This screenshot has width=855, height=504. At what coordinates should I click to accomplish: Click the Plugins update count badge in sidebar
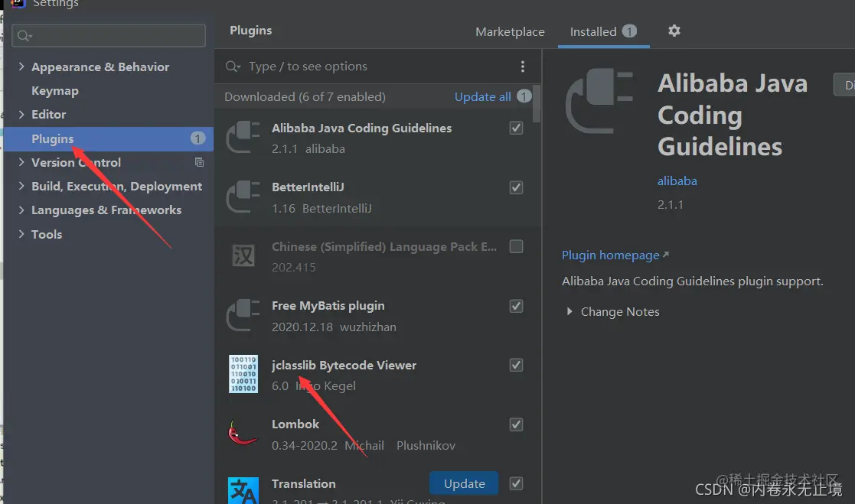(x=197, y=138)
